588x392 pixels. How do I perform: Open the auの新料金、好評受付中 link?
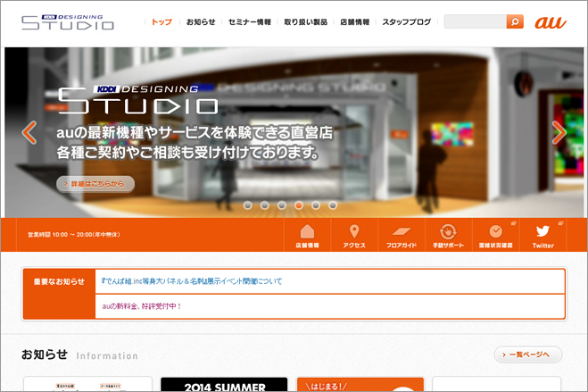142,306
